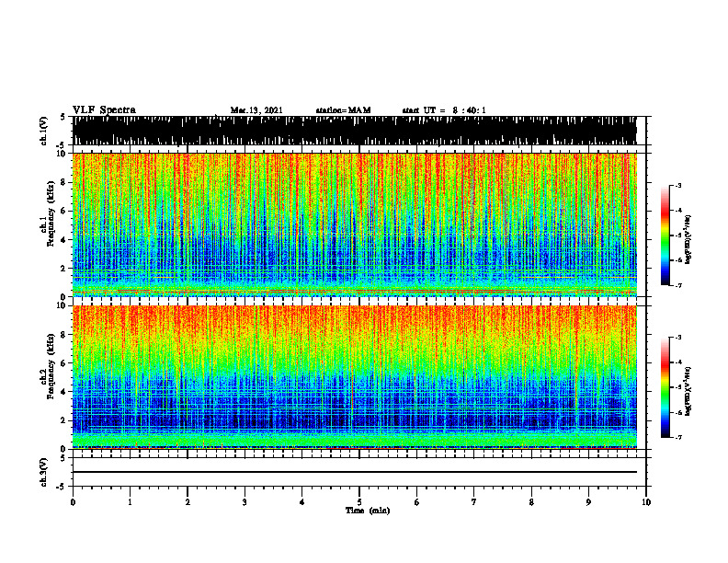Click the "2" label on time axis
This screenshot has width=728, height=563.
coord(188,502)
